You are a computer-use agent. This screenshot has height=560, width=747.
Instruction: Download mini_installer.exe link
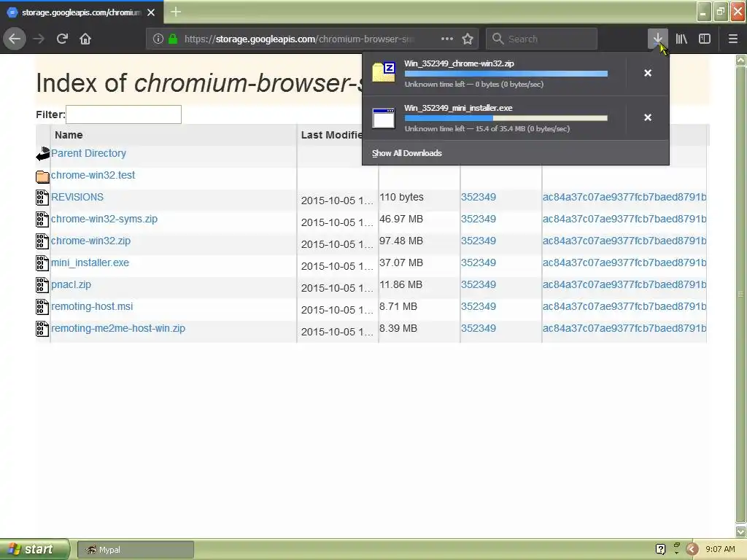tap(90, 262)
